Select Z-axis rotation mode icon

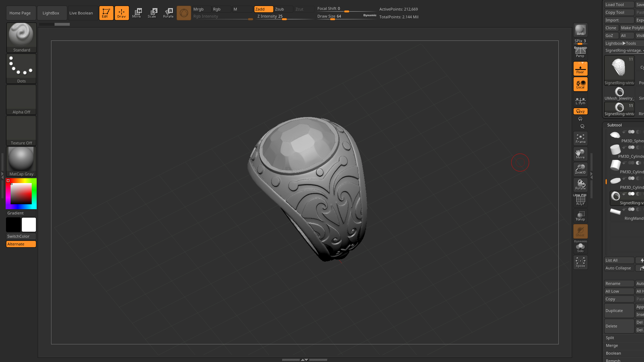(x=582, y=126)
